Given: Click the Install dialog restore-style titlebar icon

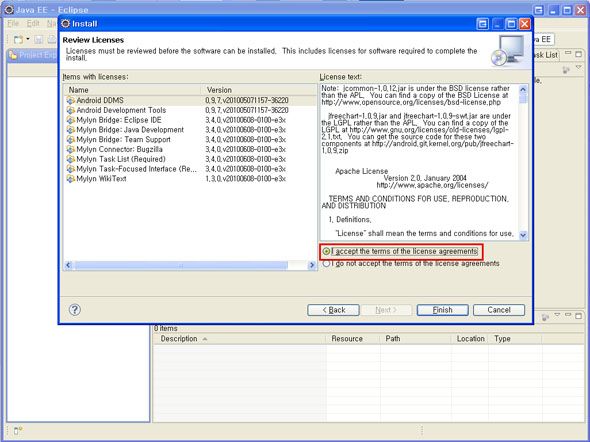Looking at the screenshot, I should coord(482,24).
